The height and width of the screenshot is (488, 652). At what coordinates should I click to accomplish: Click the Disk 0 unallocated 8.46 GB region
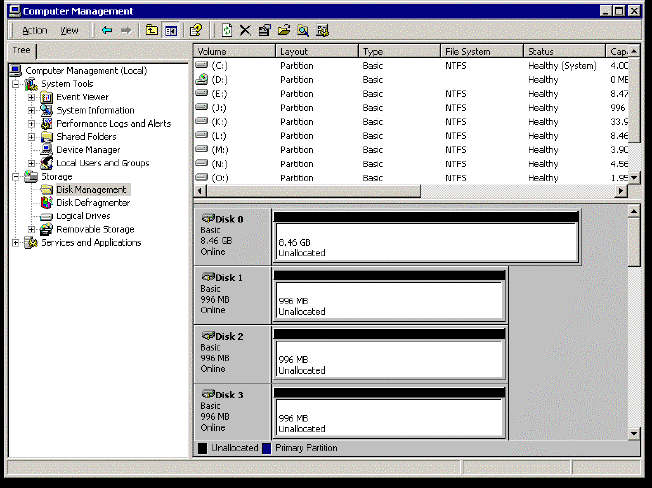(x=425, y=242)
